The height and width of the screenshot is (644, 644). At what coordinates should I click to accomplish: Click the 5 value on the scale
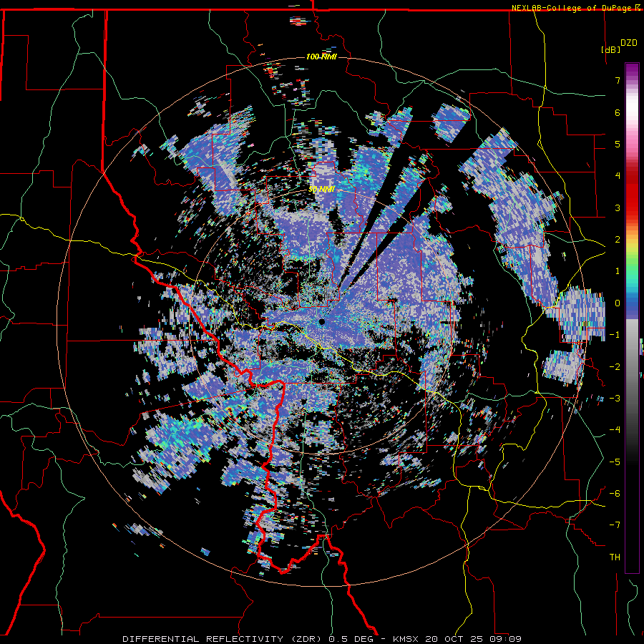(x=618, y=144)
